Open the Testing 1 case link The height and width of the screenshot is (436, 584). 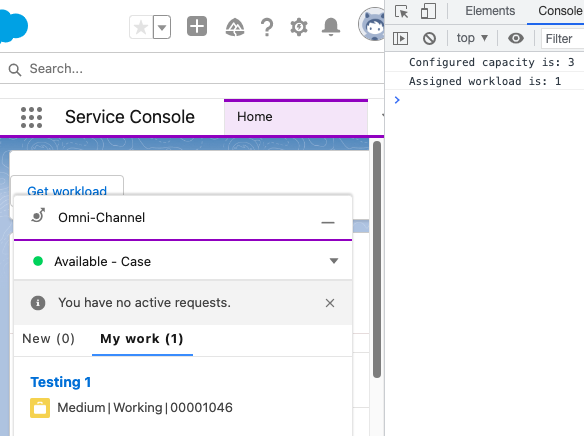coord(61,382)
